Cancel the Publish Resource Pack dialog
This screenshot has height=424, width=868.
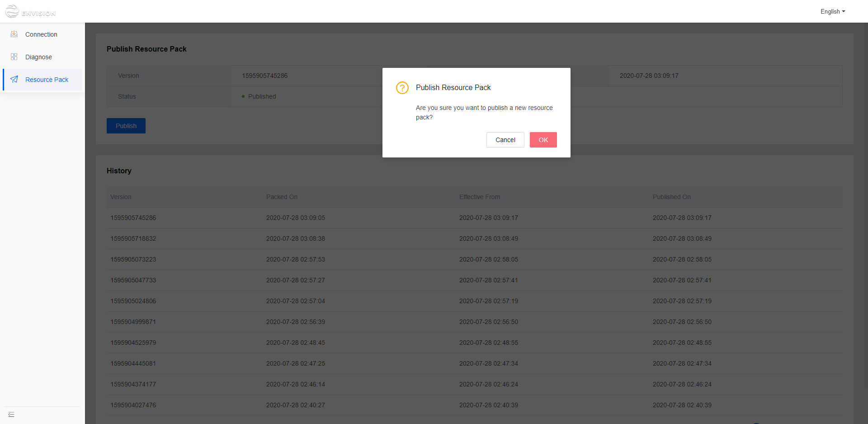click(x=505, y=140)
